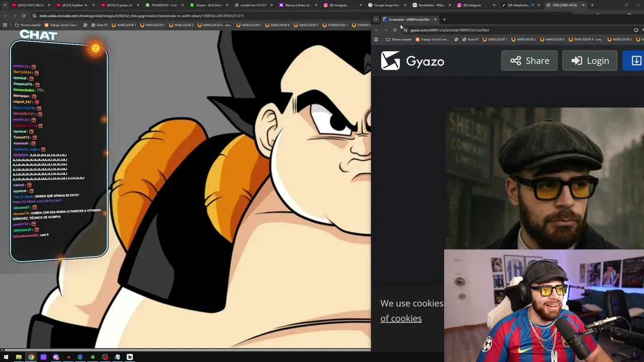Screen dimensions: 644x362
Task: Click the static.wikia.nocookie.net address bar
Action: tap(141, 16)
